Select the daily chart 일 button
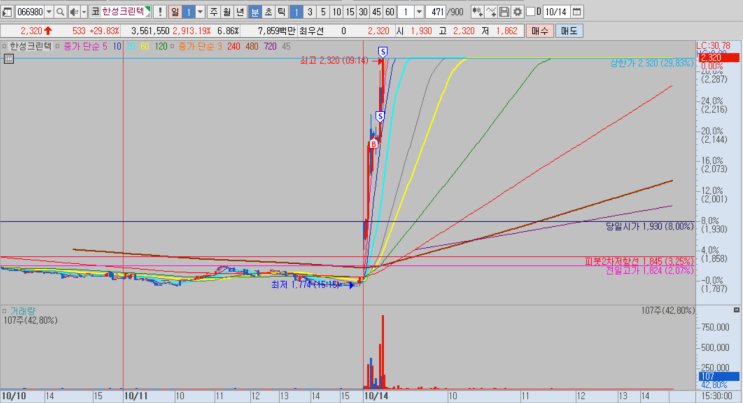 [x=175, y=11]
